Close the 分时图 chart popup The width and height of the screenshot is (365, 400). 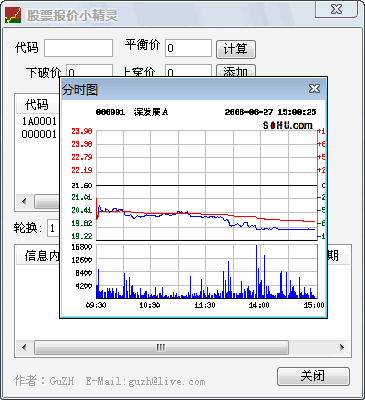coord(314,89)
